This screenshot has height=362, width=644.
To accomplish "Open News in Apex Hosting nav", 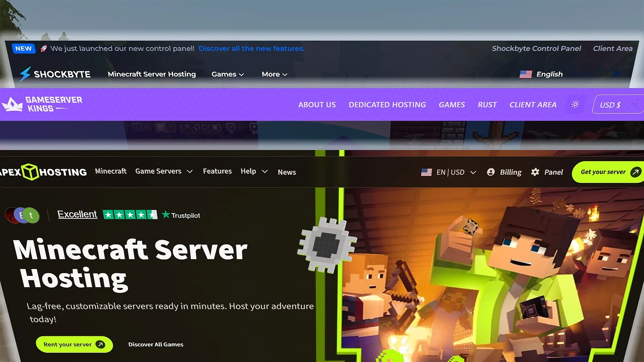I will click(x=287, y=172).
